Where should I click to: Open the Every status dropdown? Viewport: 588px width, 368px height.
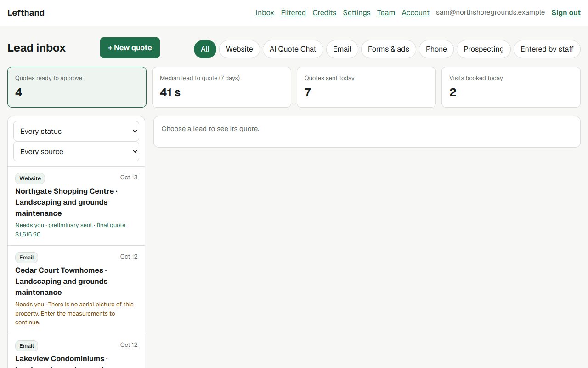click(x=76, y=131)
